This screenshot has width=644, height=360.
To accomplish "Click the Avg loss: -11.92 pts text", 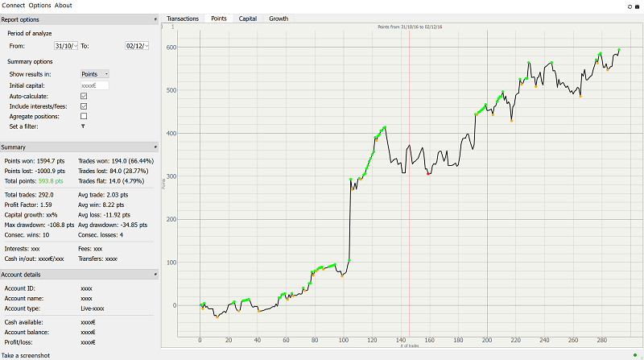I will point(104,215).
